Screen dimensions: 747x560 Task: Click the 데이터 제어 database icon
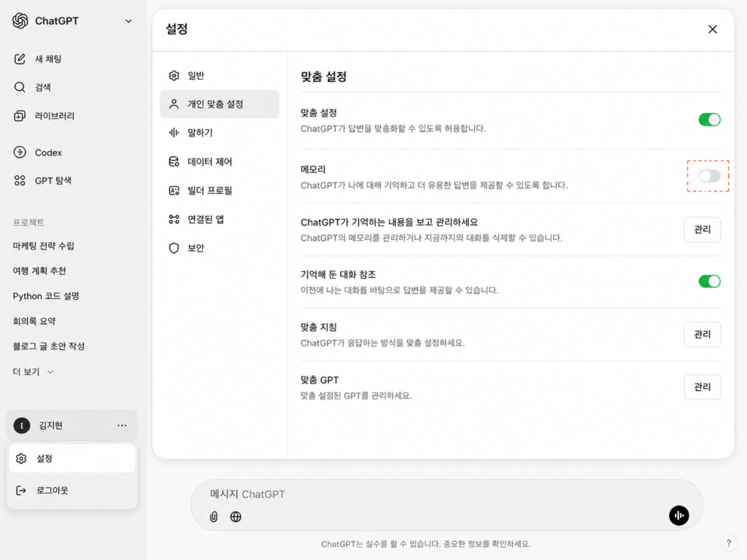tap(174, 162)
